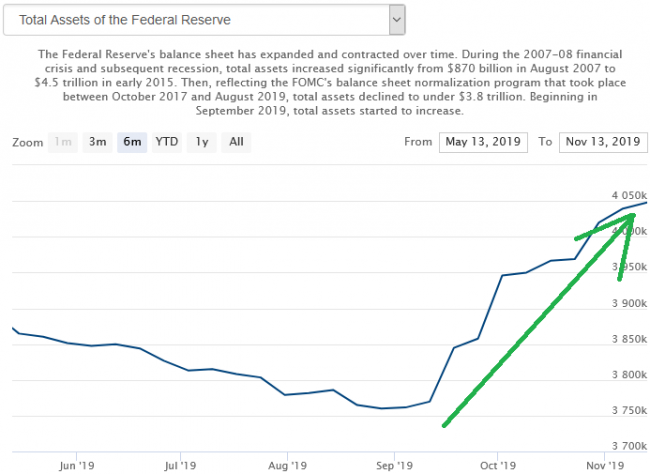Click the From date field May 13, 2019
Image resolution: width=650 pixels, height=474 pixels.
click(x=482, y=142)
